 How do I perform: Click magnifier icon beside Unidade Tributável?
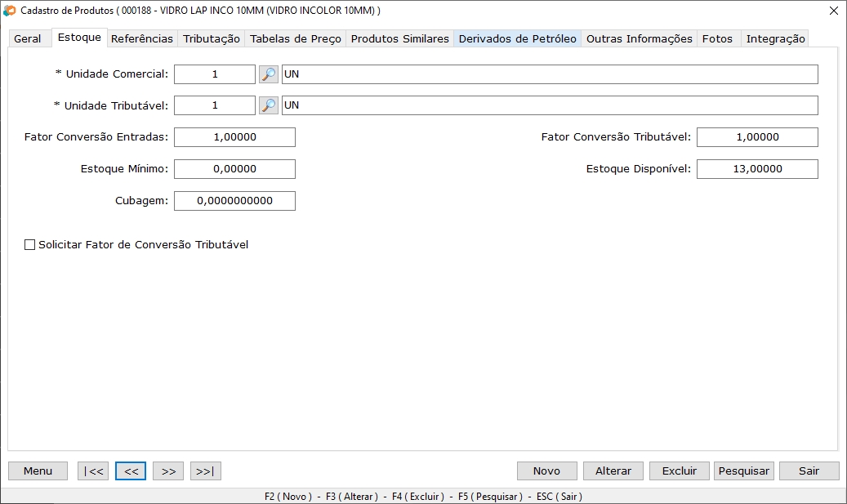[x=269, y=105]
